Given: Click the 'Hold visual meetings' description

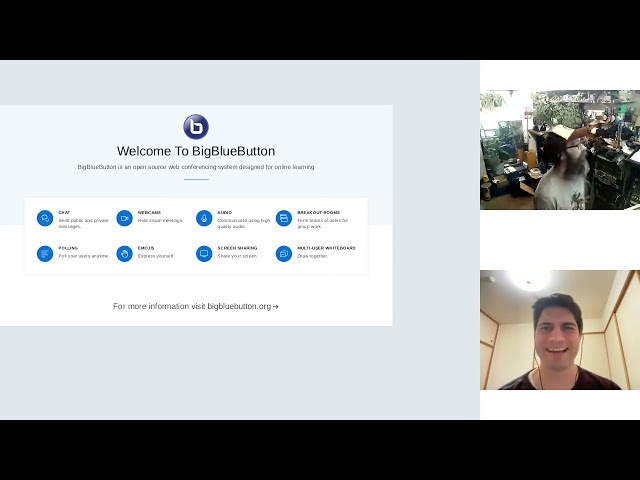Looking at the screenshot, I should 160,220.
